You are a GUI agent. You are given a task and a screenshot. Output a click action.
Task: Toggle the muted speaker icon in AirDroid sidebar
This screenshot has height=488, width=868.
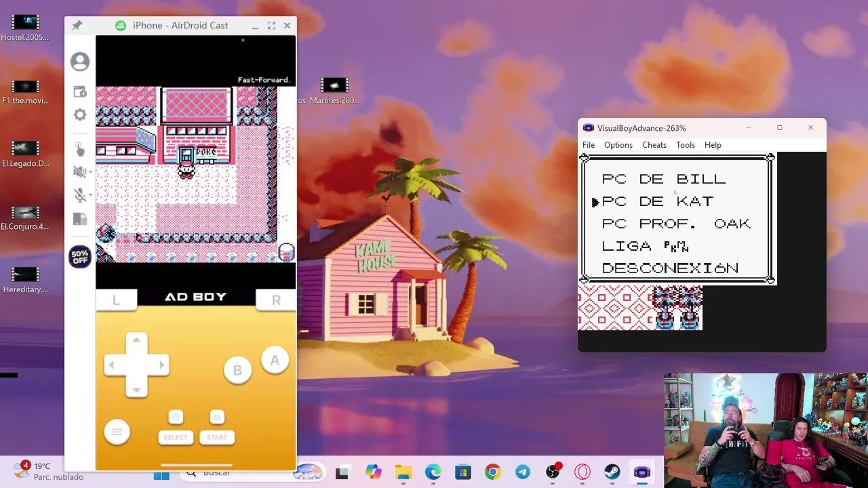79,172
